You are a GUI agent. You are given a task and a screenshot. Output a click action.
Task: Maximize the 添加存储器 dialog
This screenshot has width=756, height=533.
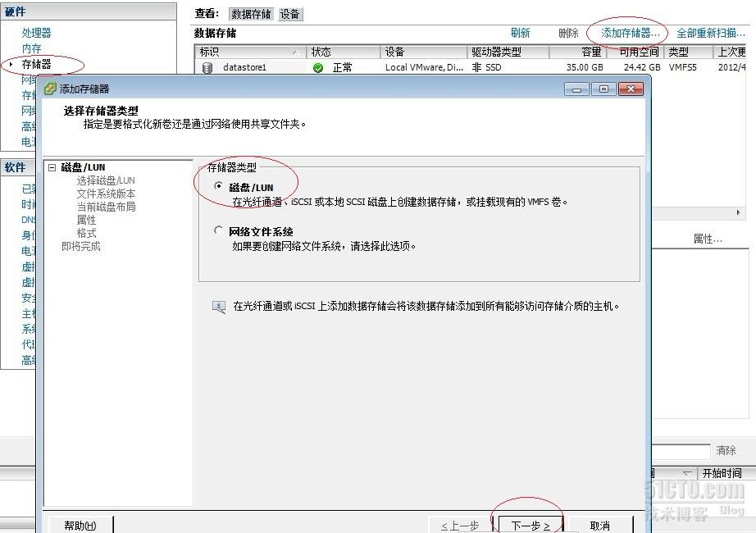pos(603,89)
